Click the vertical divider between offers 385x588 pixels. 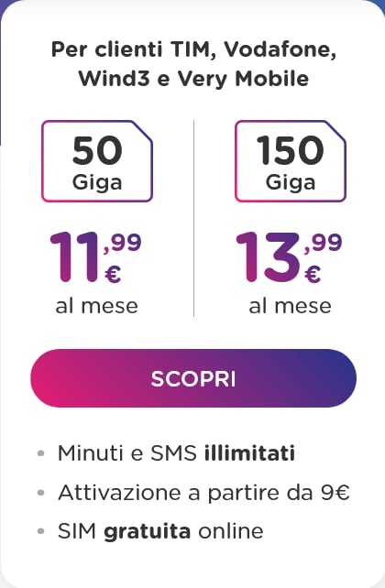(193, 218)
